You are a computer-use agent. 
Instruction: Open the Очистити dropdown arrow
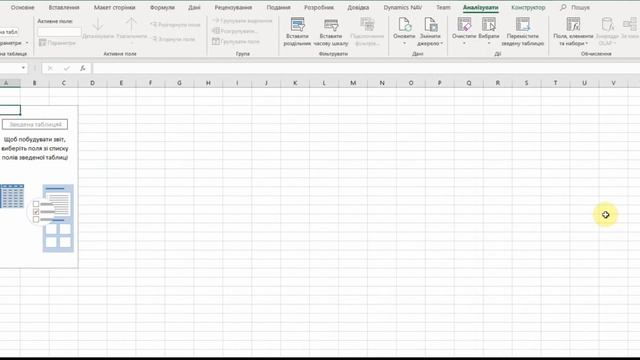point(464,43)
